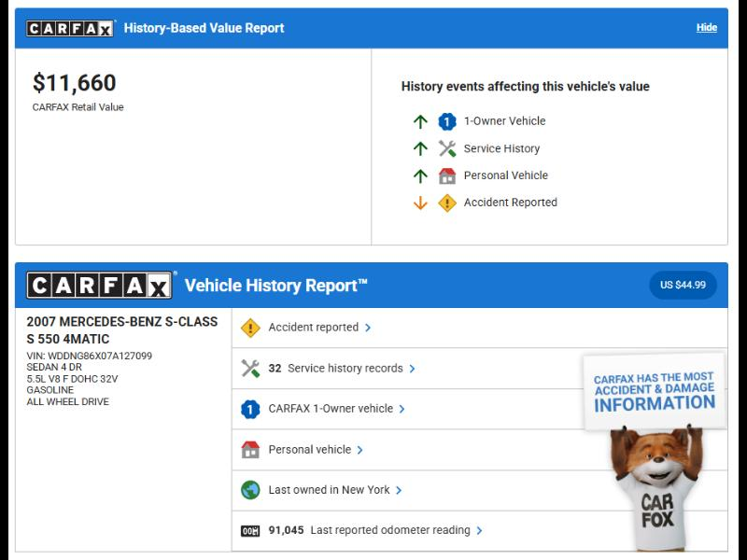Click the blue 1-Owner badge icon in value report
This screenshot has height=560, width=747.
tap(447, 121)
